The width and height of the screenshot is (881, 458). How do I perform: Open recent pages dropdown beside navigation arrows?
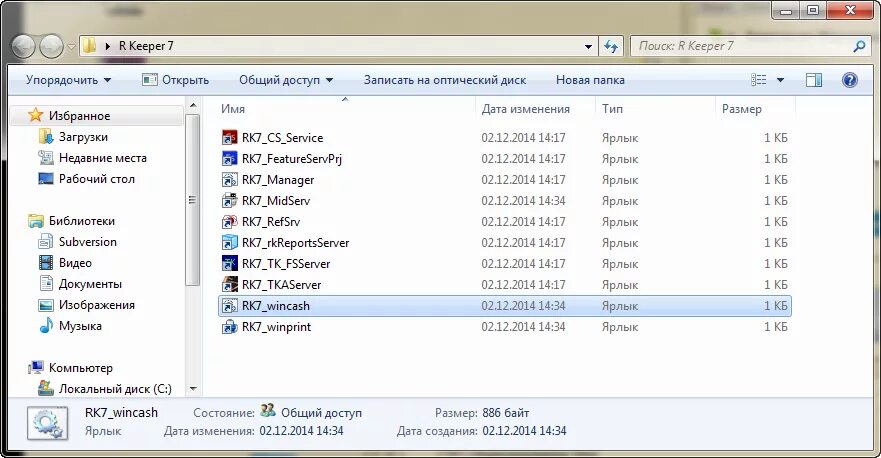tap(71, 46)
